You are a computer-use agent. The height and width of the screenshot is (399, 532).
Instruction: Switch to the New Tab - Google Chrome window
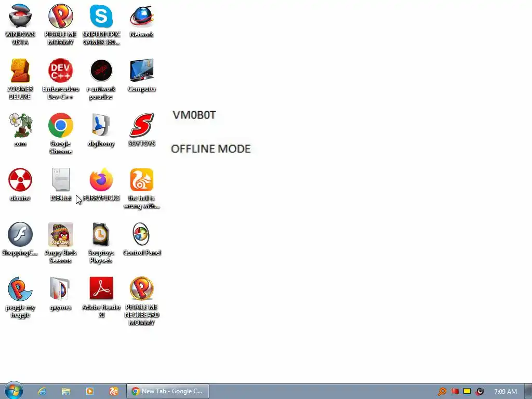click(168, 391)
